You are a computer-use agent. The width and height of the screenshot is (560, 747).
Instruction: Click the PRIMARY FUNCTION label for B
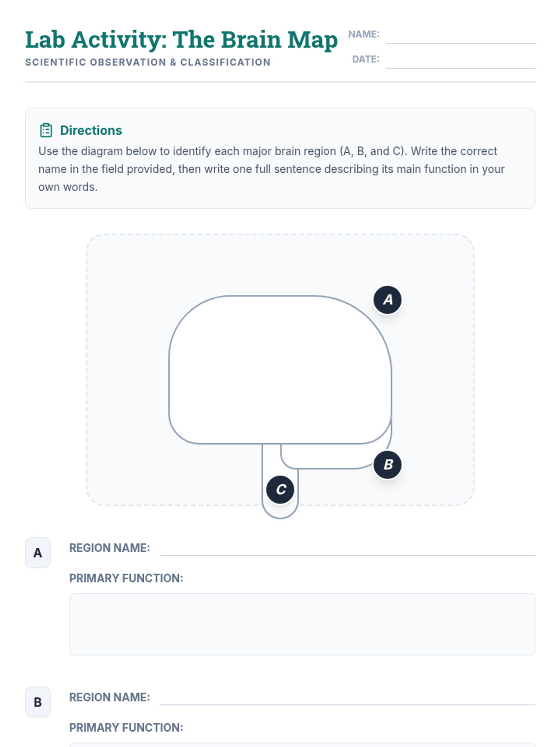pos(126,727)
